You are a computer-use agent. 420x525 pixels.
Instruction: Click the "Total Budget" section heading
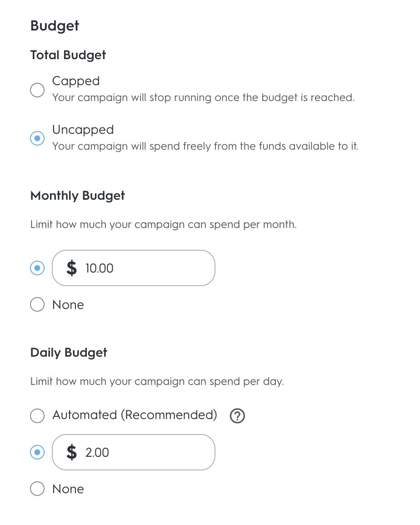click(68, 55)
